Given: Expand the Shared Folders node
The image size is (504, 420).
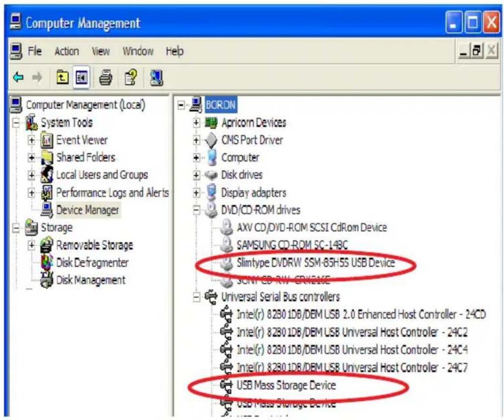Looking at the screenshot, I should click(31, 158).
